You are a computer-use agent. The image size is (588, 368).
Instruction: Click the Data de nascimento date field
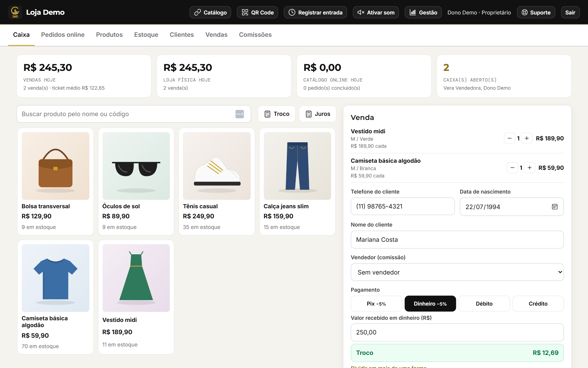point(512,207)
